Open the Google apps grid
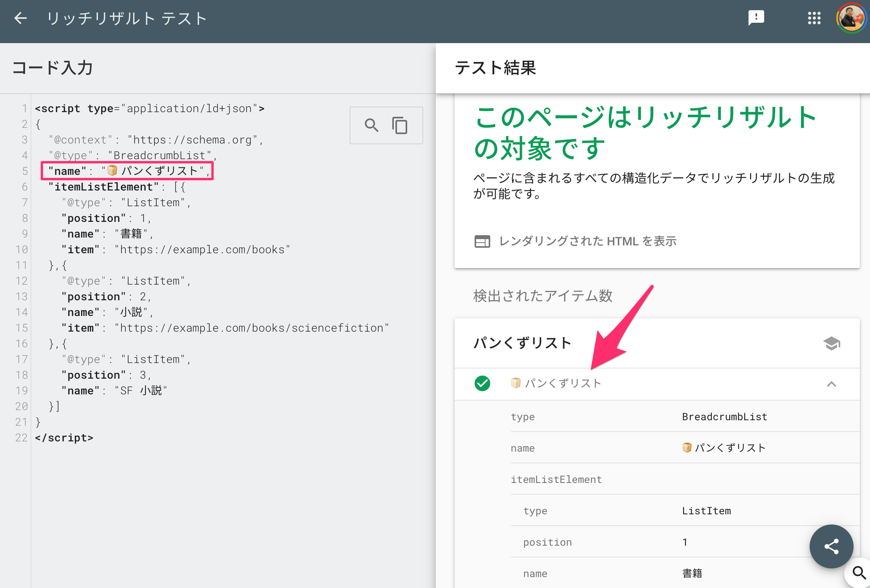 tap(814, 18)
